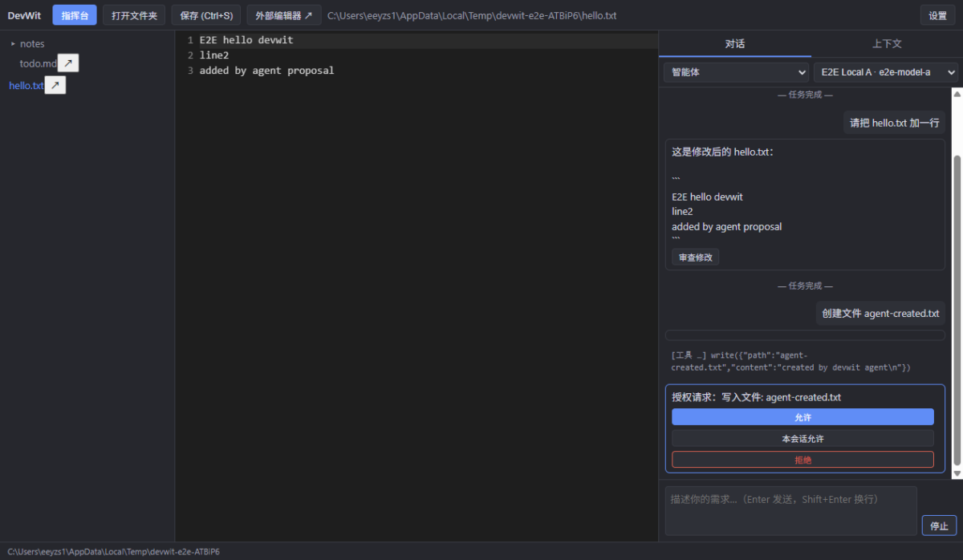Switch to the 上下文 tab
The width and height of the screenshot is (963, 560).
(x=887, y=44)
